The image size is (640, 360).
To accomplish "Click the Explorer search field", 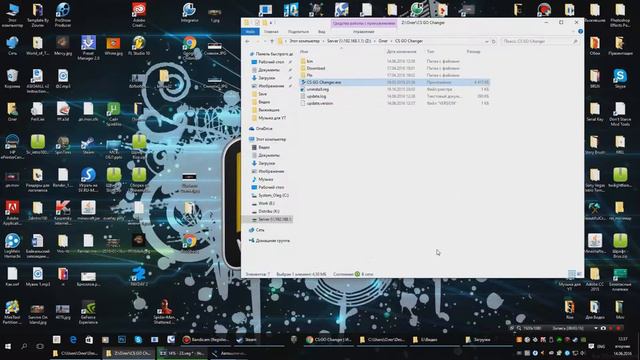I will pos(540,41).
